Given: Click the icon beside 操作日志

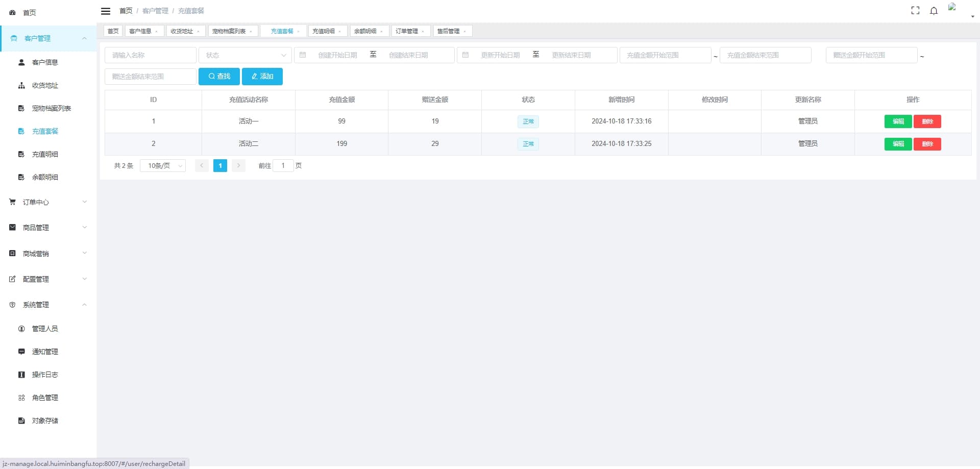Looking at the screenshot, I should click(x=21, y=375).
